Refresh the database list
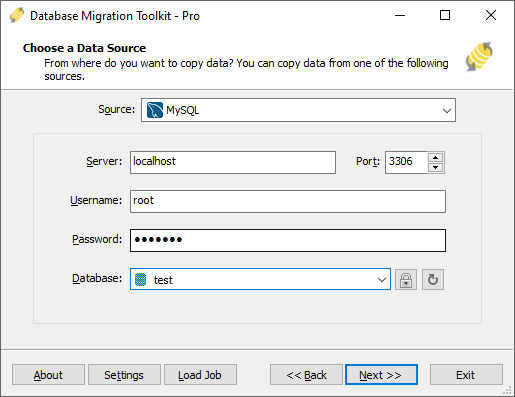This screenshot has width=515, height=397. [433, 280]
